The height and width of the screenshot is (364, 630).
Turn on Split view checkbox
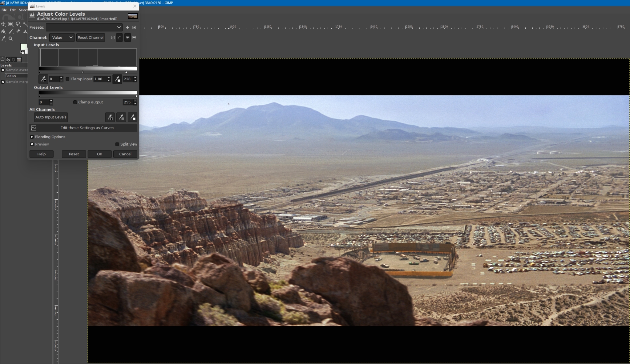pyautogui.click(x=117, y=144)
